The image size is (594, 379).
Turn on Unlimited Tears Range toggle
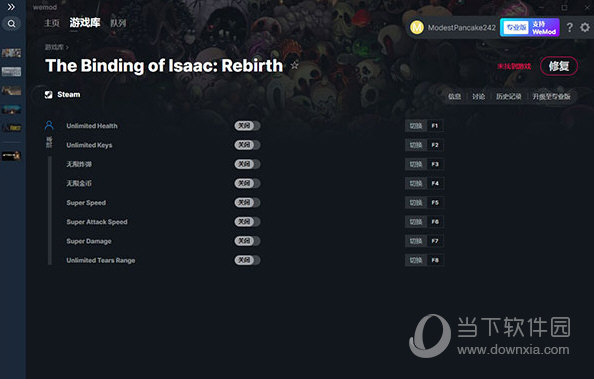pos(247,260)
